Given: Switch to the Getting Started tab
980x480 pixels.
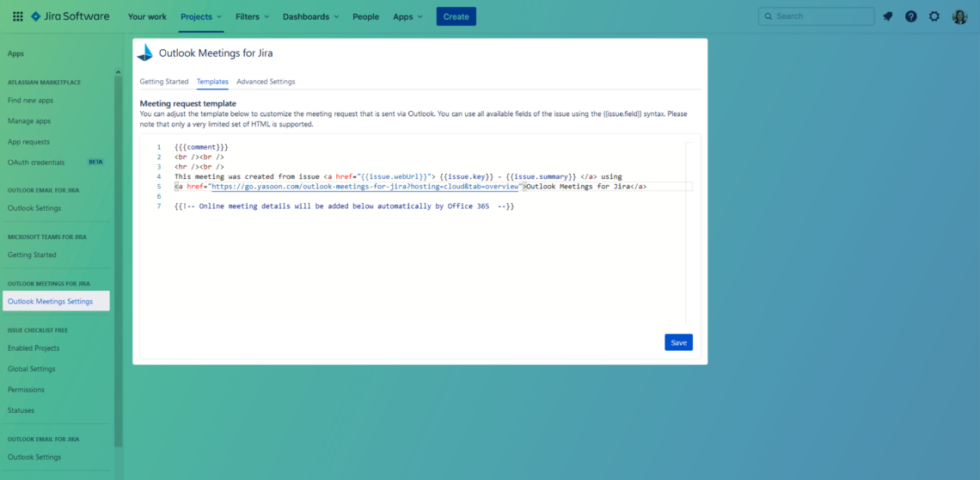Looking at the screenshot, I should [163, 82].
